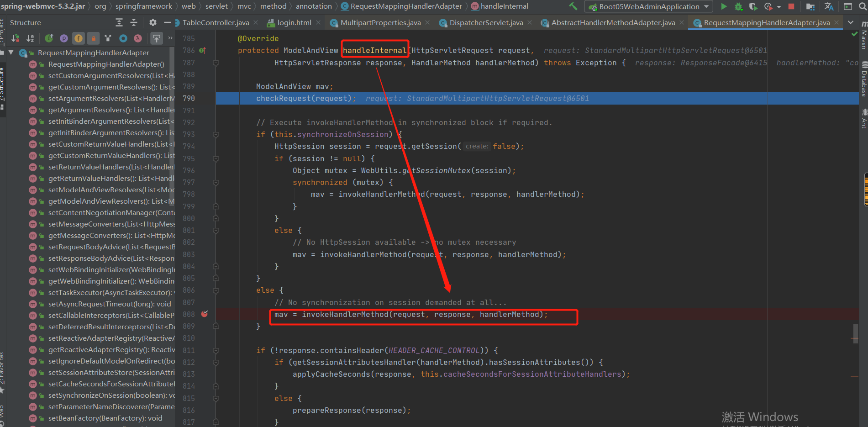Select getMessageConverters() in Structure tree
The height and width of the screenshot is (427, 868).
[x=111, y=236]
